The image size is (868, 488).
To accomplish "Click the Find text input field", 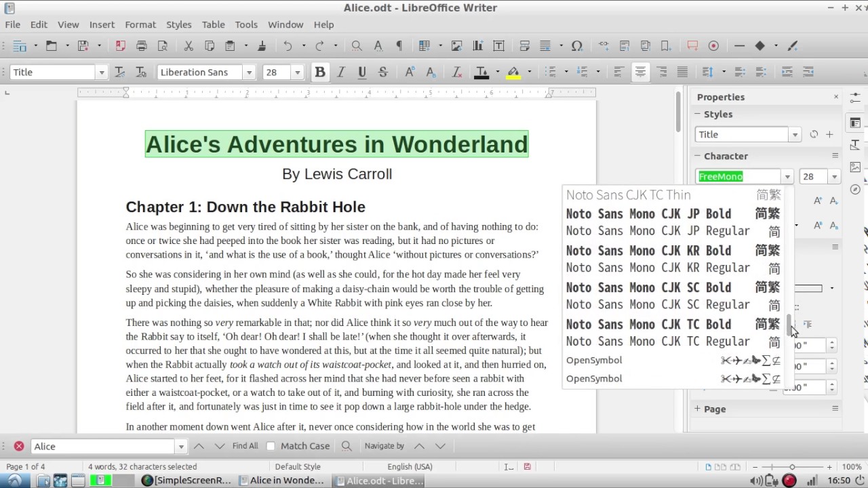I will pyautogui.click(x=103, y=446).
